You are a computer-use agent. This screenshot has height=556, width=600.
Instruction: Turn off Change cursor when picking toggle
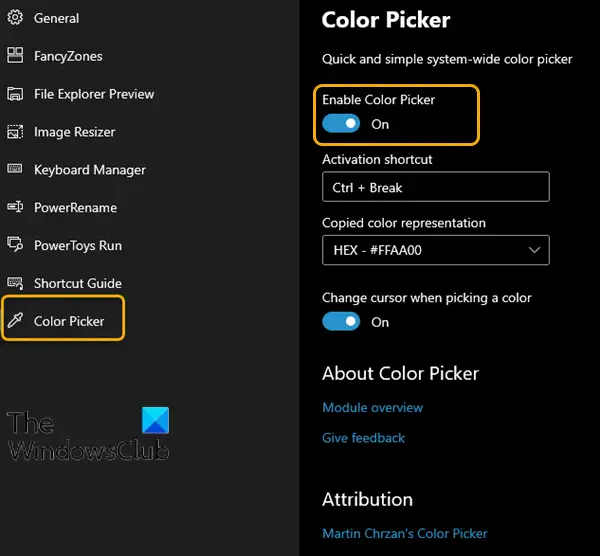[341, 321]
